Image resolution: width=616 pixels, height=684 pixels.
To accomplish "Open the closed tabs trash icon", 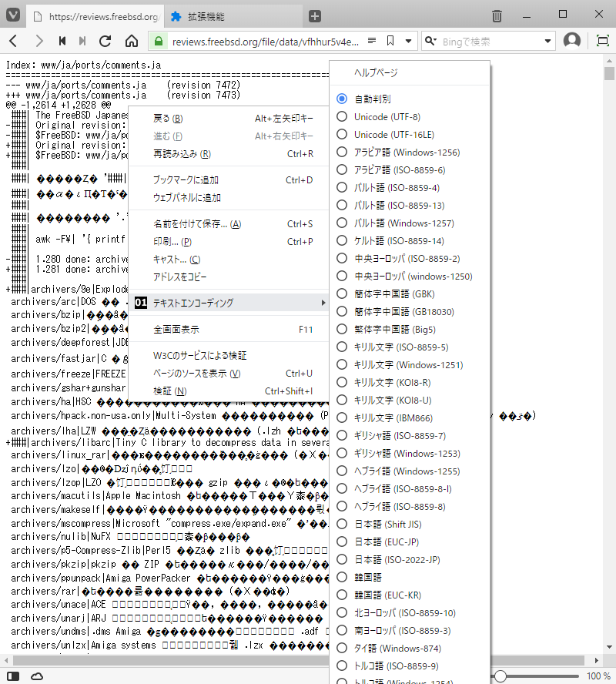I will coord(497,16).
